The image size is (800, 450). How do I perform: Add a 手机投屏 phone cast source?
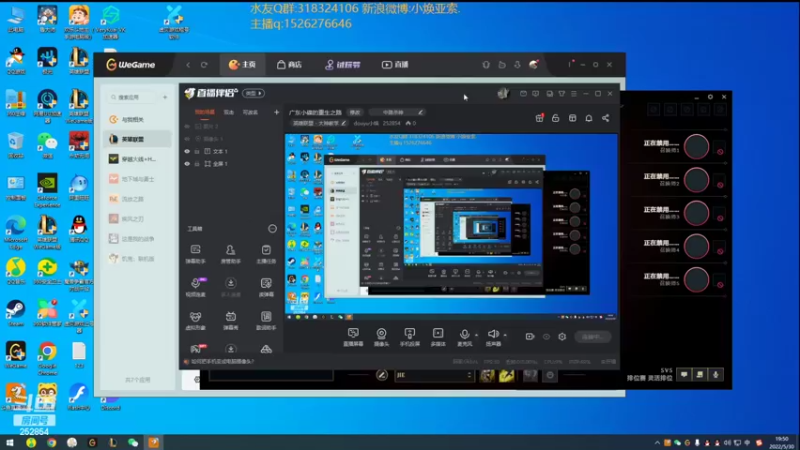pyautogui.click(x=410, y=337)
